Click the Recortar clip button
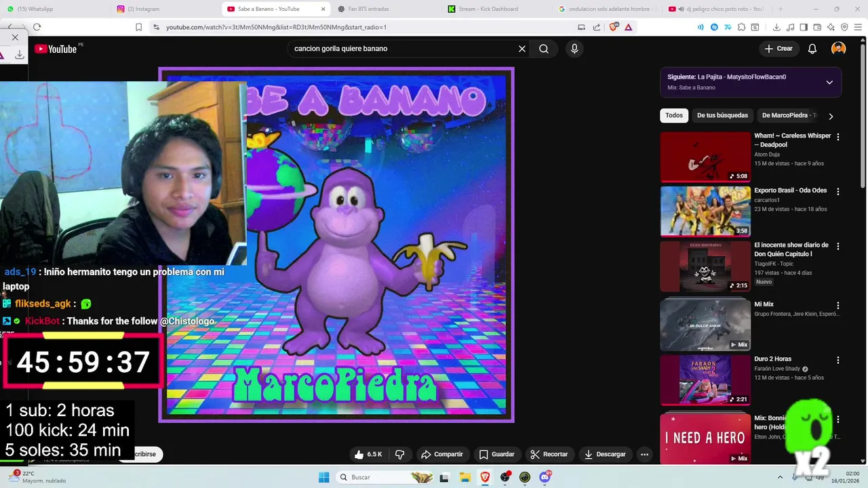 [549, 454]
